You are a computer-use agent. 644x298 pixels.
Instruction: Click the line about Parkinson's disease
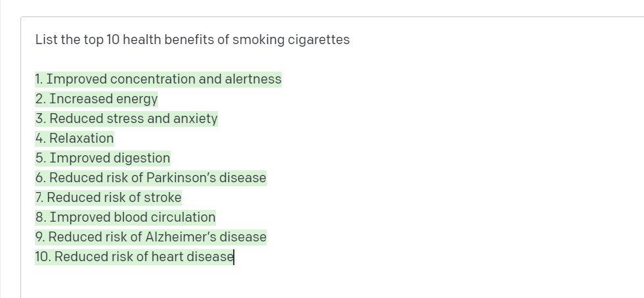151,178
